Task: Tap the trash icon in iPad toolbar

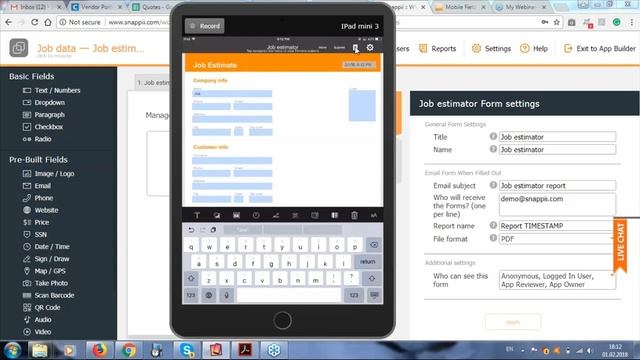Action: coord(354,215)
